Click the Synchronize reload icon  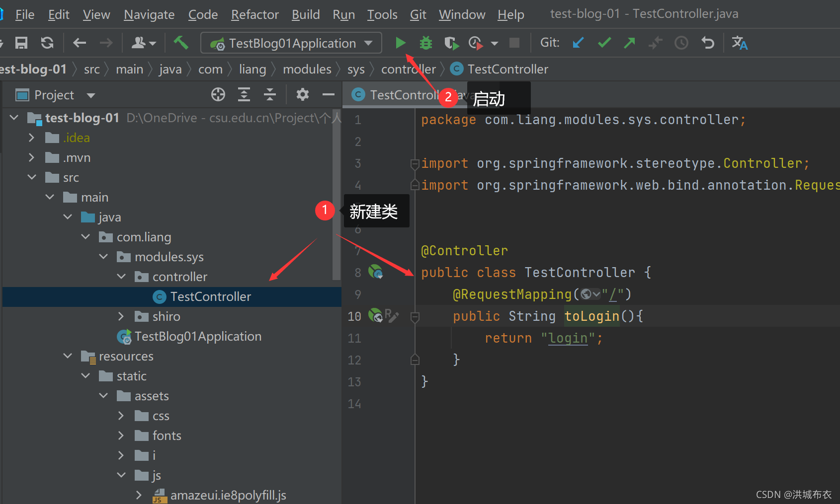pos(47,43)
